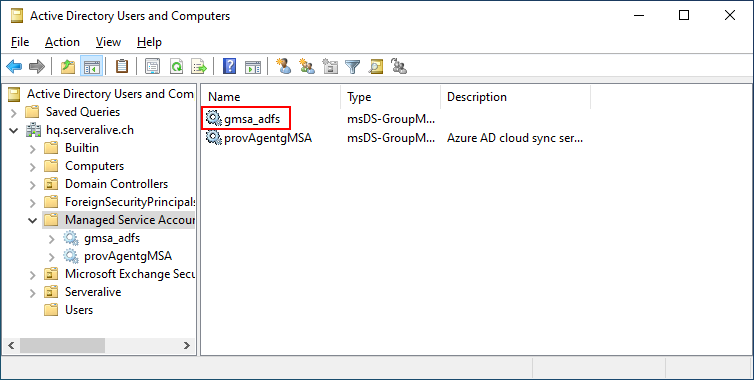Select the provAgentgMSA entry in list

pyautogui.click(x=259, y=138)
